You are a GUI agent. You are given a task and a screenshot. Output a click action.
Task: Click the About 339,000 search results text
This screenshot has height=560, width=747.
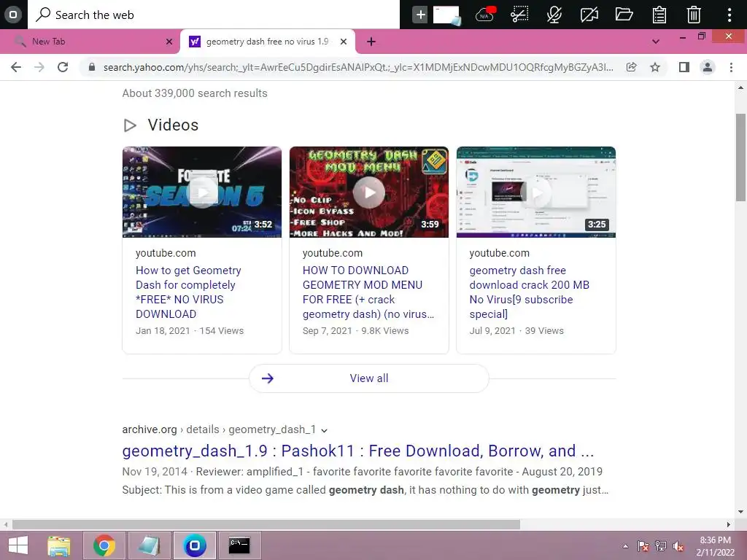tap(195, 93)
